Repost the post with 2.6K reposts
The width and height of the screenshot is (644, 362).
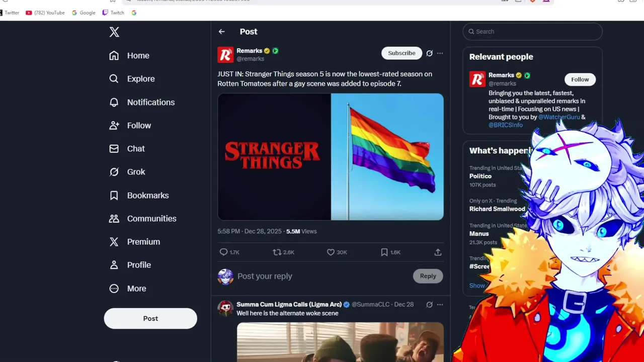tap(283, 252)
